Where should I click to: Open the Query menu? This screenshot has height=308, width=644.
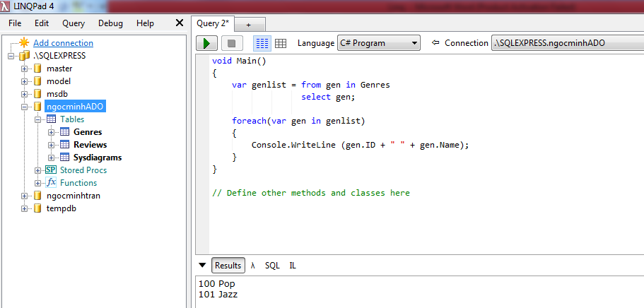click(74, 23)
